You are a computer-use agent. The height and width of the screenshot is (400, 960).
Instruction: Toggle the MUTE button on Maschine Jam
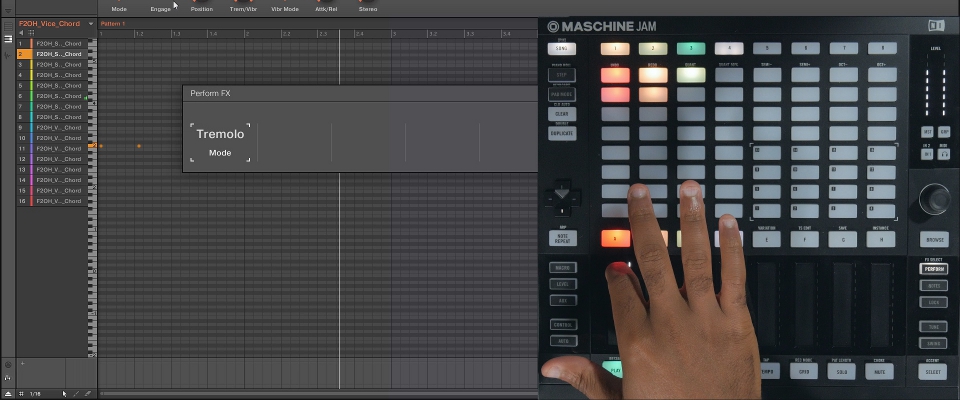click(879, 371)
